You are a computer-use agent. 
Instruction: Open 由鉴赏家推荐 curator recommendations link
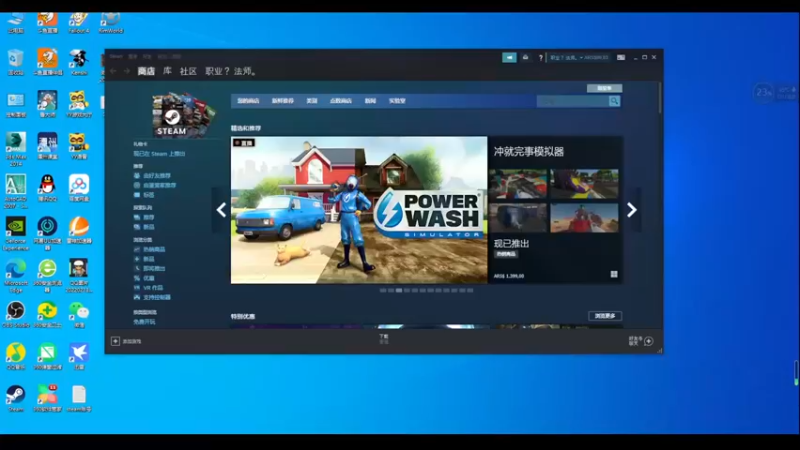tap(160, 185)
